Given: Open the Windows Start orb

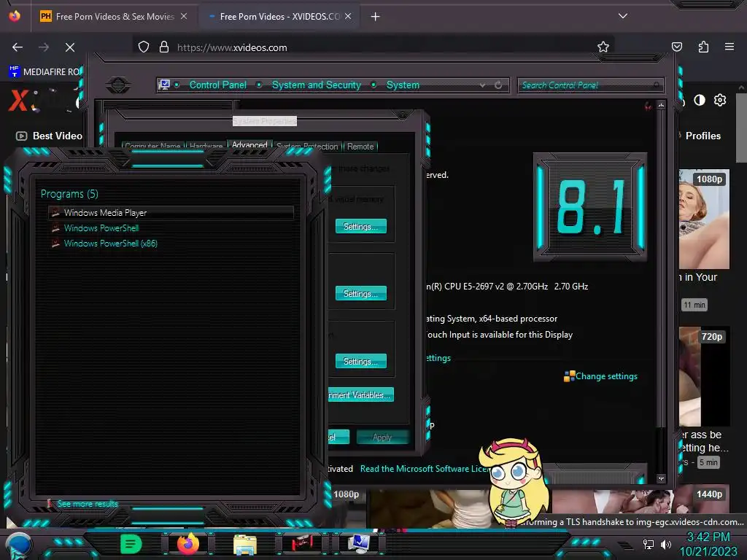Looking at the screenshot, I should point(18,545).
